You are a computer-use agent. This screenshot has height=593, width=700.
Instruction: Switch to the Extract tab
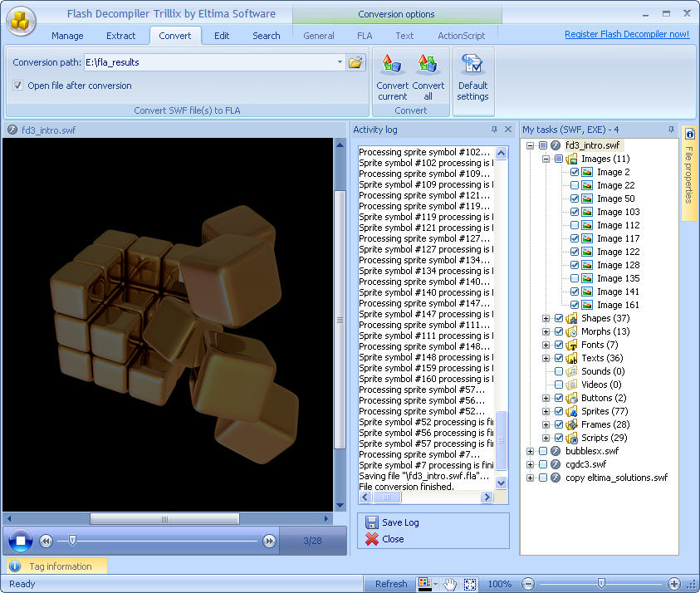(120, 36)
